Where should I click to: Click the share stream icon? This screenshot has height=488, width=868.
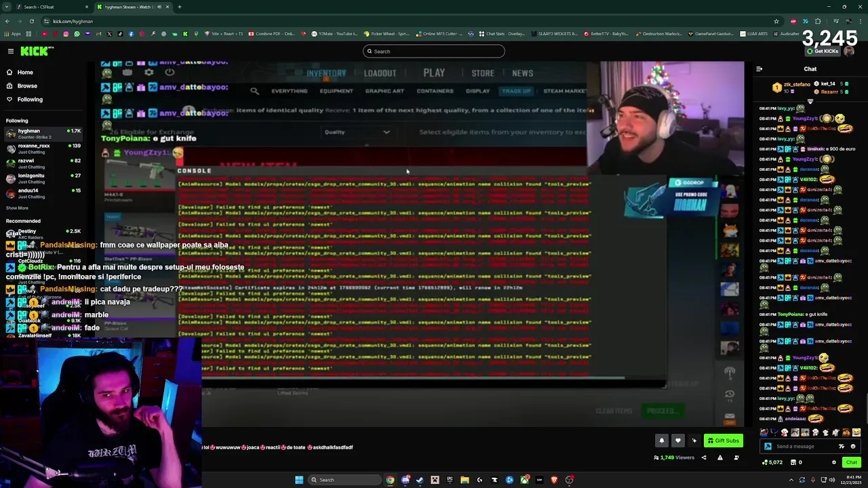click(703, 457)
